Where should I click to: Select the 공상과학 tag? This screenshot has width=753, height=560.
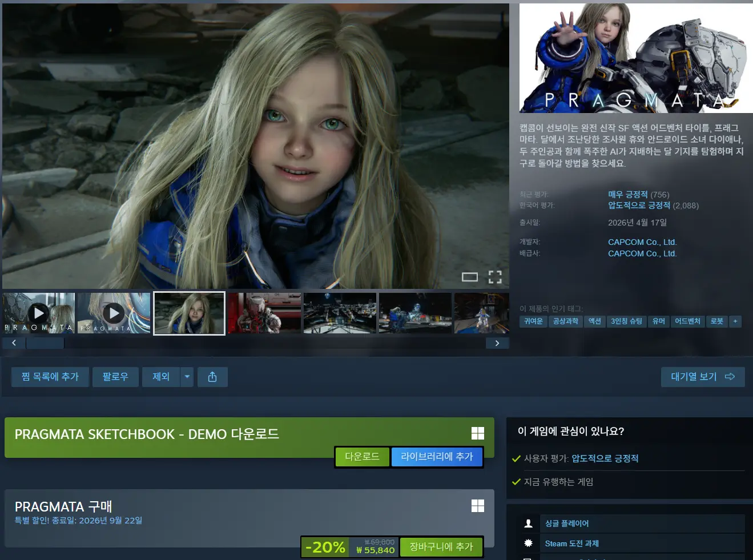tap(566, 321)
